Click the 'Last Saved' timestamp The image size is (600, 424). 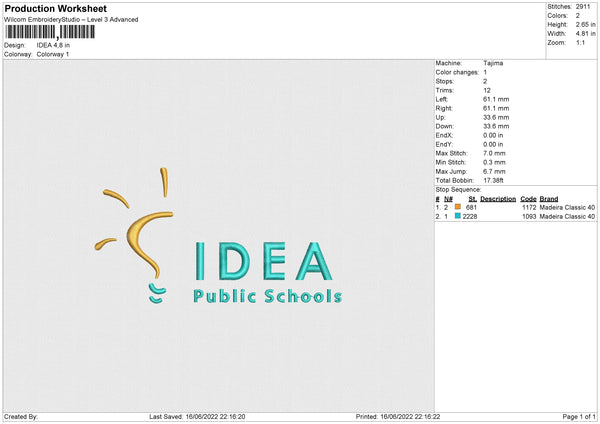point(197,417)
